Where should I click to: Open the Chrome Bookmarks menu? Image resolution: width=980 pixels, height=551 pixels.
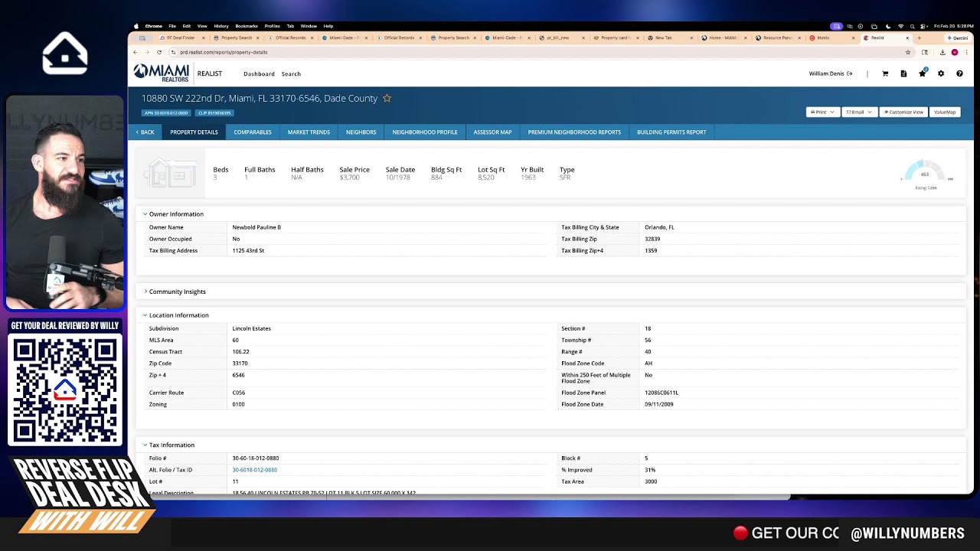coord(247,26)
